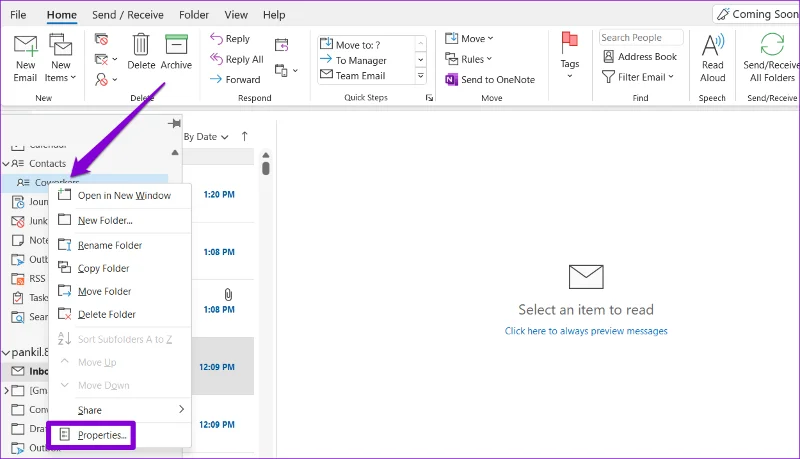Click the Coming Soon button

(757, 14)
